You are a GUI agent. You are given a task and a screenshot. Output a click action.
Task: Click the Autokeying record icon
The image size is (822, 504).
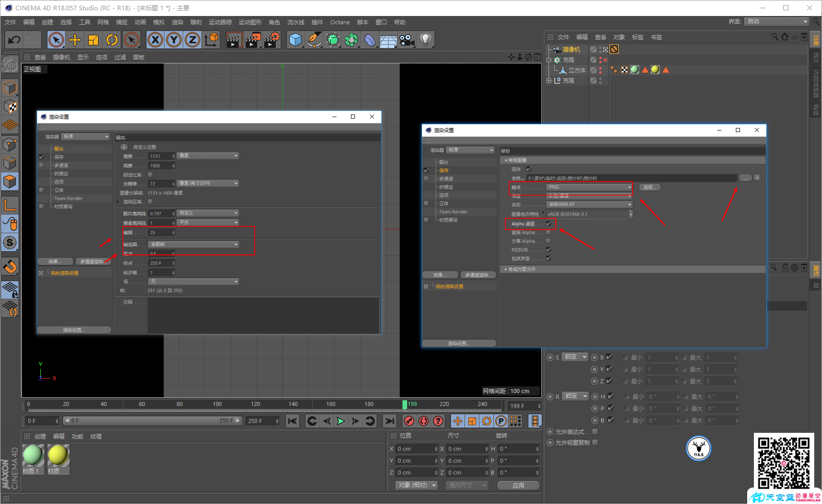pyautogui.click(x=424, y=421)
